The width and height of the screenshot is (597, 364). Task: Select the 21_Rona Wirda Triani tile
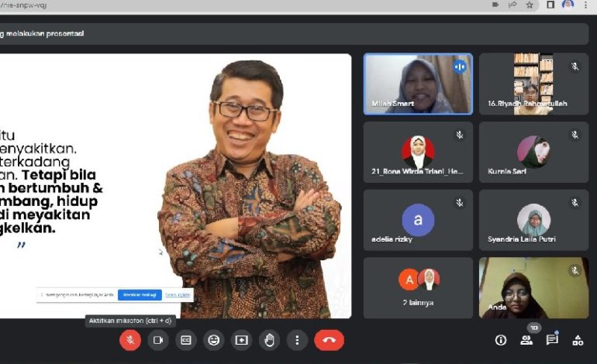pos(418,152)
